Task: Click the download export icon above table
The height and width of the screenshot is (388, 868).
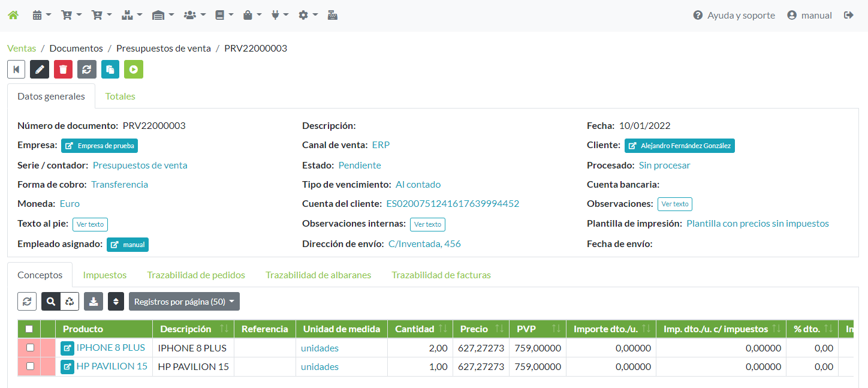Action: [x=94, y=302]
